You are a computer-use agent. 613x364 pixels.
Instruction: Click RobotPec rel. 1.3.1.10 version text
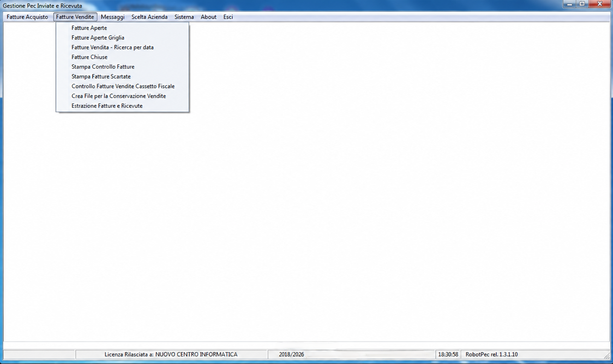coord(491,355)
